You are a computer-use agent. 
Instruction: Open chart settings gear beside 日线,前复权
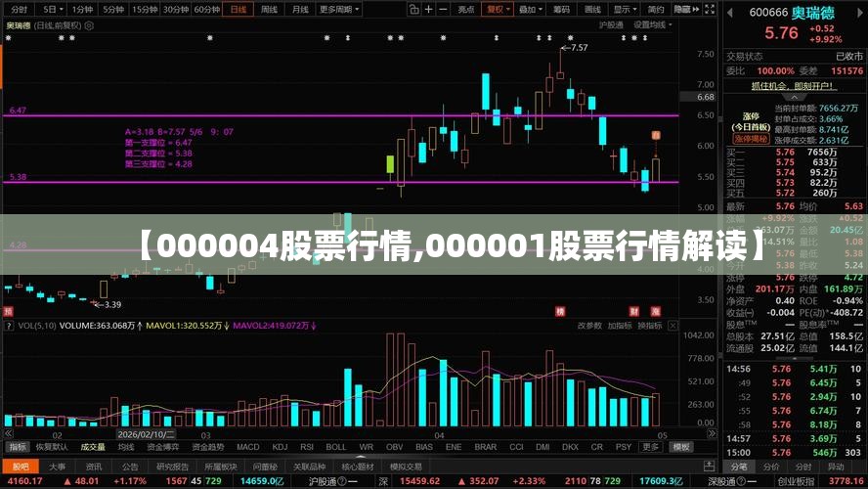pos(89,25)
